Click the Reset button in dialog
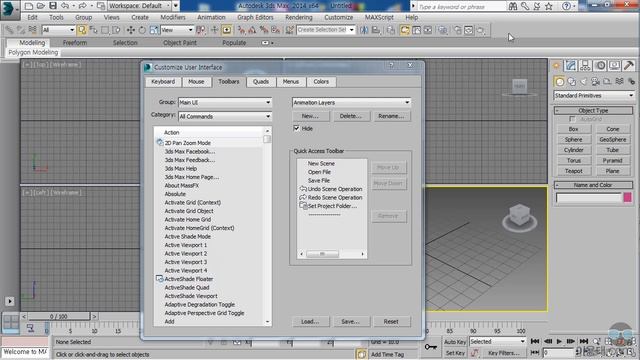 tap(391, 322)
